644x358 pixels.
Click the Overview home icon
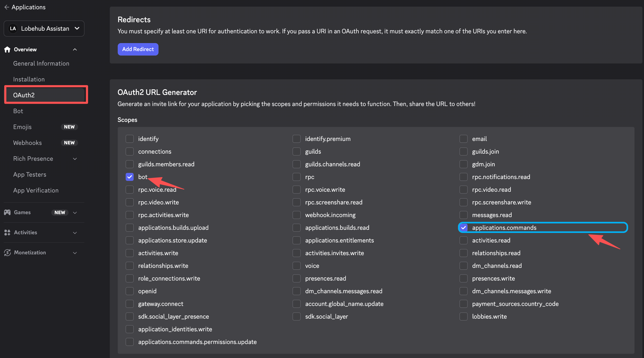pos(7,49)
